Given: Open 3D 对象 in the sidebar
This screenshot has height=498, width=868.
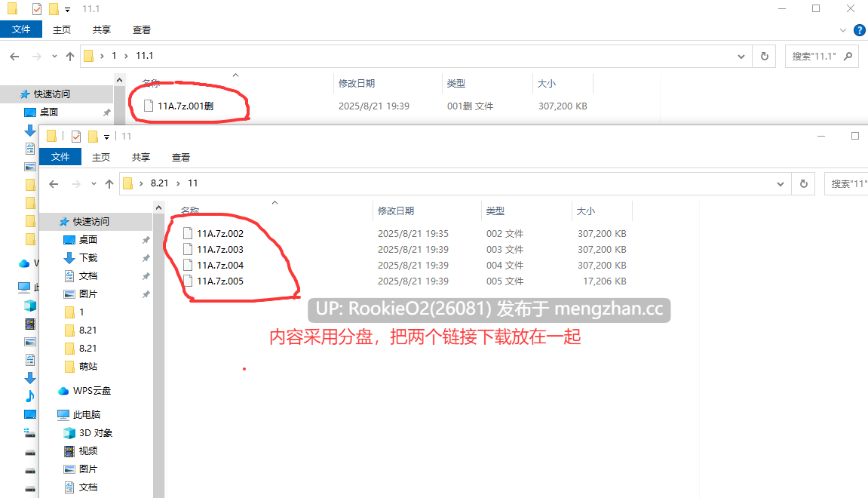Looking at the screenshot, I should (x=96, y=432).
